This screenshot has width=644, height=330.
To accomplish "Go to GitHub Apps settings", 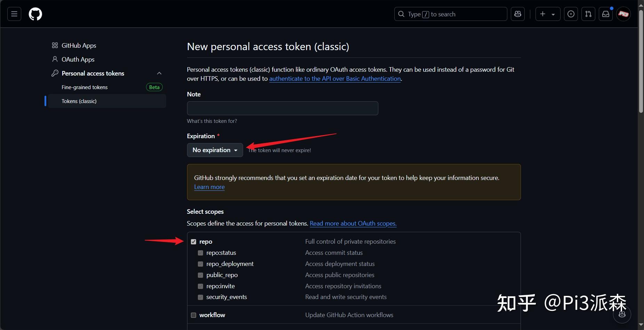I will tap(79, 45).
